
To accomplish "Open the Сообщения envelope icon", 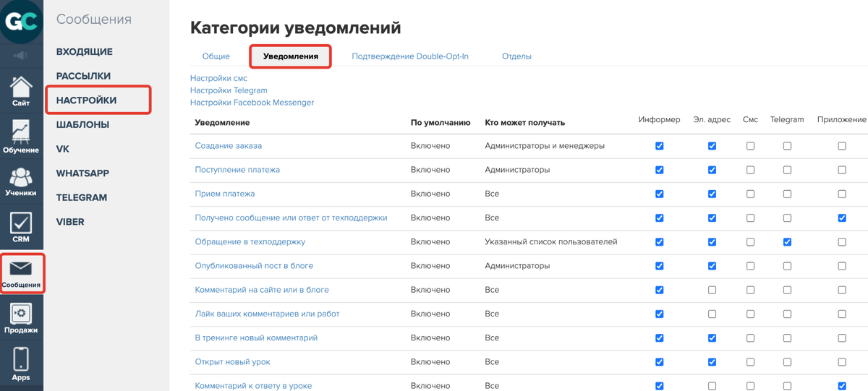I will (21, 273).
